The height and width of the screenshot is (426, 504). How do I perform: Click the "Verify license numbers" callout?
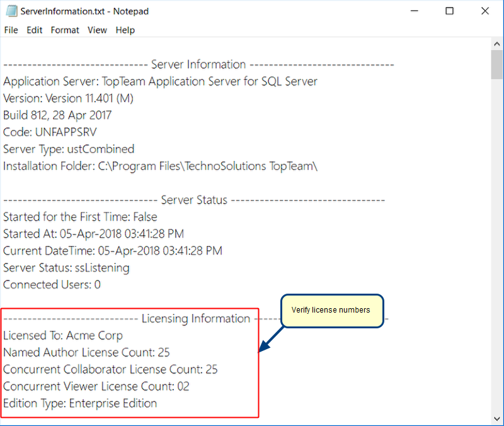[331, 310]
